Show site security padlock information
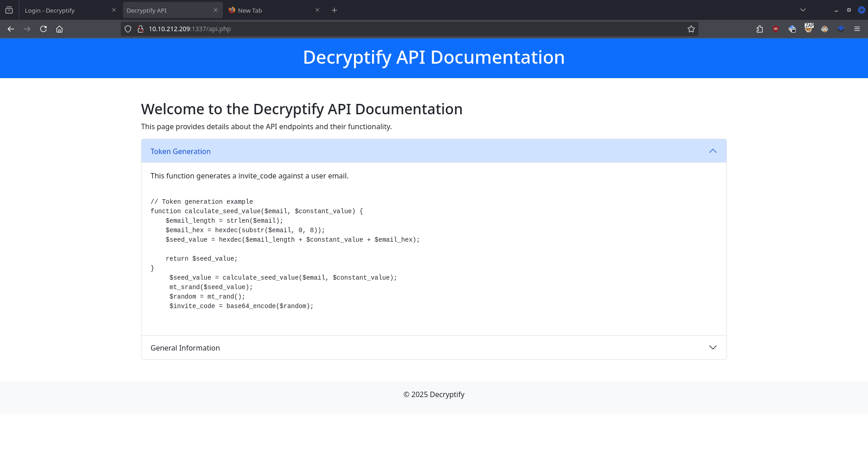The height and width of the screenshot is (468, 868). tap(141, 29)
